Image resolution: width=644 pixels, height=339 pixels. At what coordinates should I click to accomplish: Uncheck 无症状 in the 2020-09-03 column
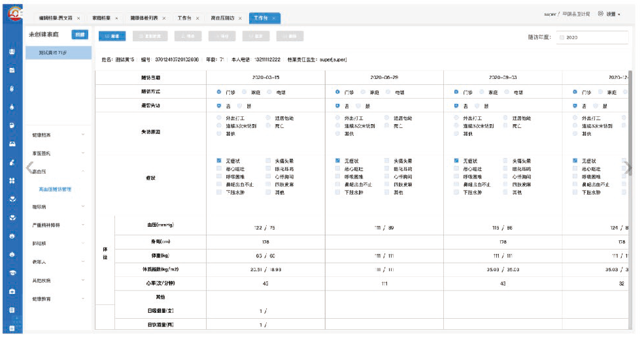click(x=456, y=161)
